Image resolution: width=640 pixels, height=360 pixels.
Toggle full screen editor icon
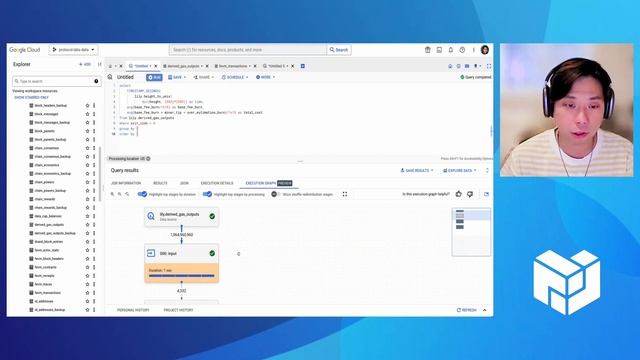[x=489, y=66]
